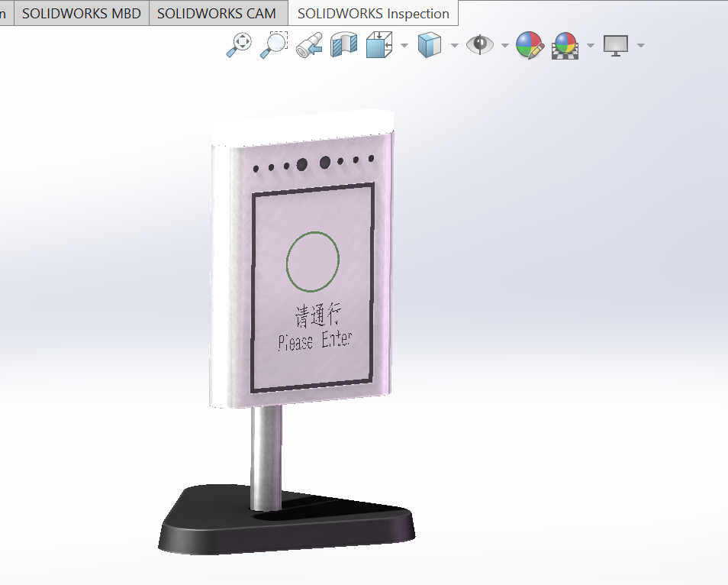Click the Apply Scene icon
The height and width of the screenshot is (585, 728).
coord(565,46)
